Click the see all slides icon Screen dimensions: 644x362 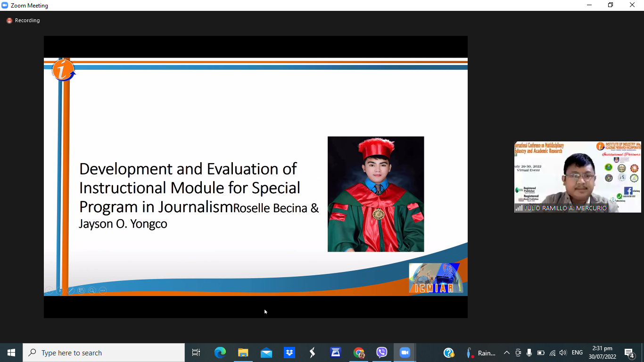point(82,291)
